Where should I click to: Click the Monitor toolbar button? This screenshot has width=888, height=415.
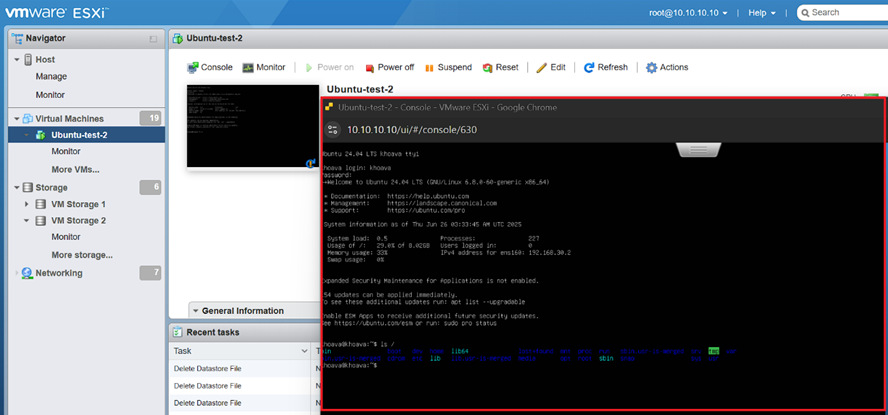[263, 67]
